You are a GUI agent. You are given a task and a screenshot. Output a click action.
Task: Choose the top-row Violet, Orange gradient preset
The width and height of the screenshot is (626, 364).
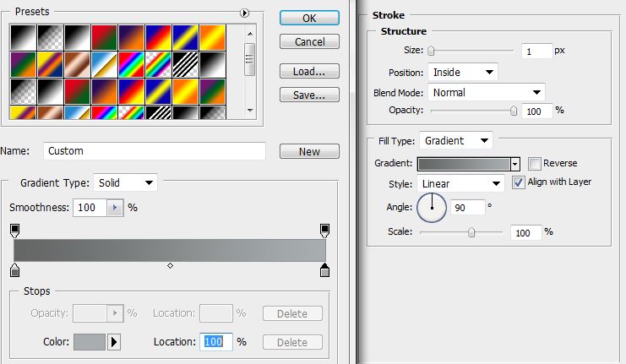pos(131,37)
